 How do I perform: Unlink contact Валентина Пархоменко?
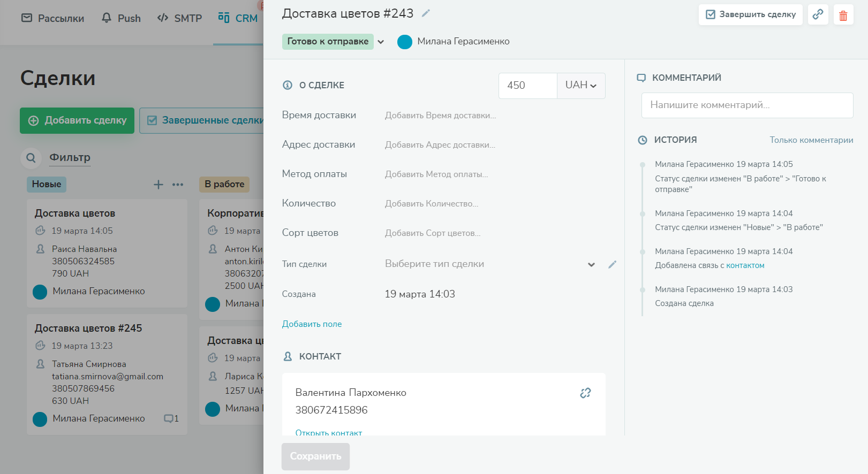click(585, 393)
